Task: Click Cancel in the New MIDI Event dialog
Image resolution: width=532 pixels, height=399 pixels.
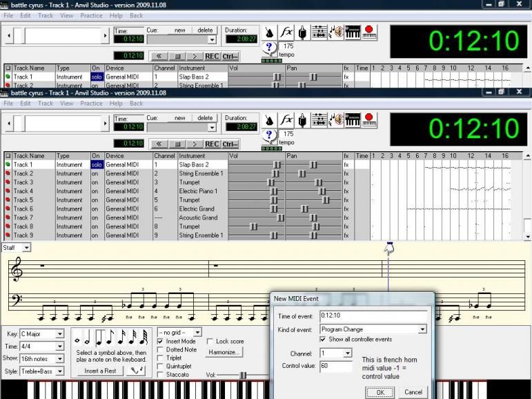Action: pyautogui.click(x=413, y=392)
